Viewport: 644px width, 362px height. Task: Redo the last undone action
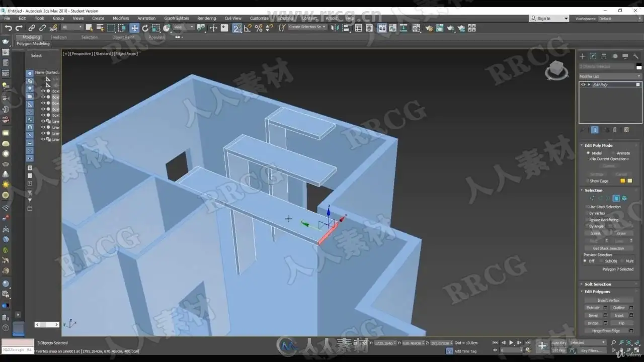pyautogui.click(x=19, y=28)
